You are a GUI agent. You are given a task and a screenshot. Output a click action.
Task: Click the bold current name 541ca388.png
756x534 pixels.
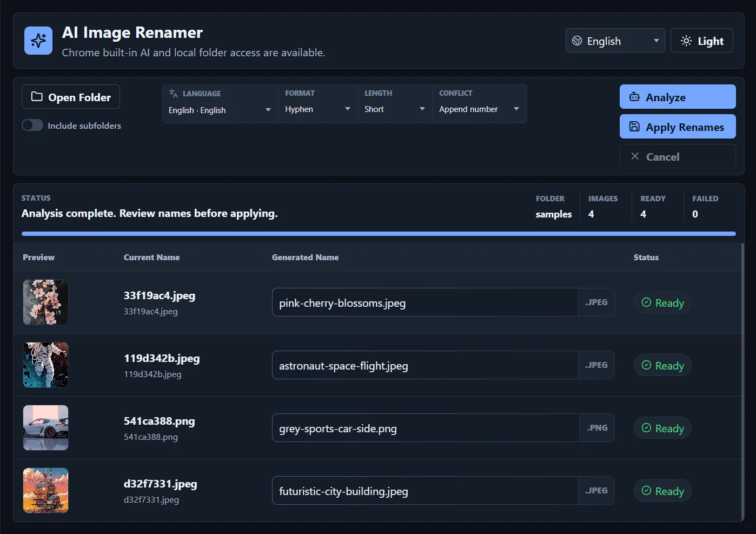160,421
